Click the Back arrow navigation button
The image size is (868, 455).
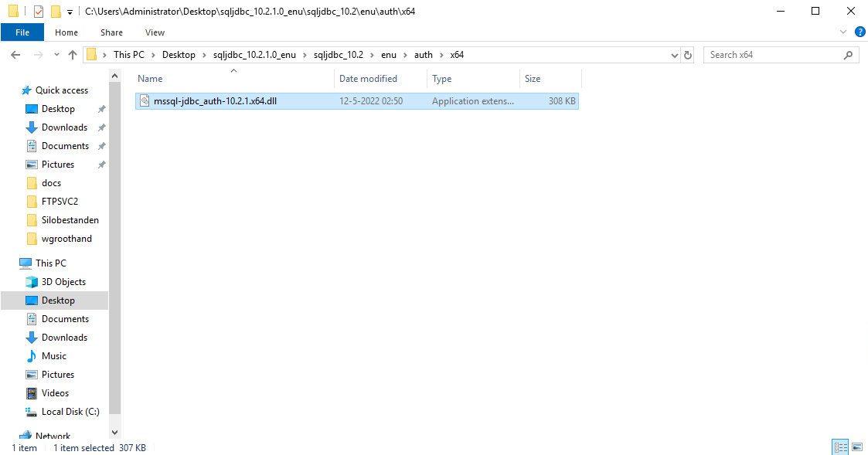[x=15, y=55]
